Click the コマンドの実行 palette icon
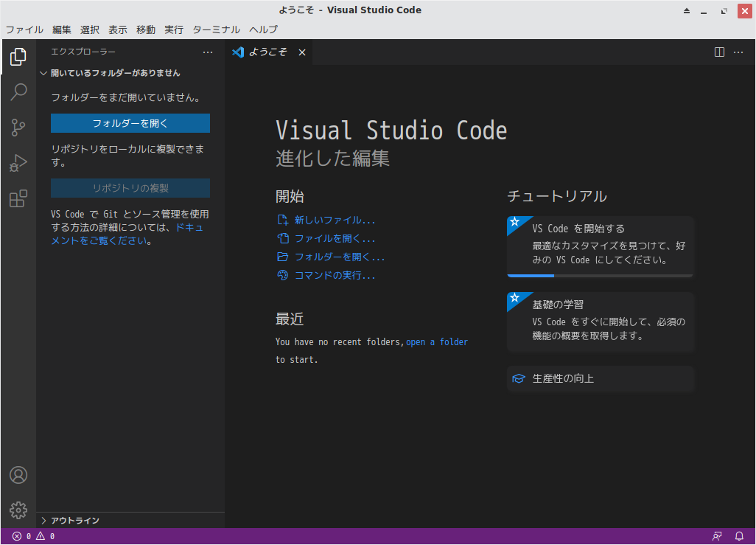The width and height of the screenshot is (756, 545). (x=282, y=275)
